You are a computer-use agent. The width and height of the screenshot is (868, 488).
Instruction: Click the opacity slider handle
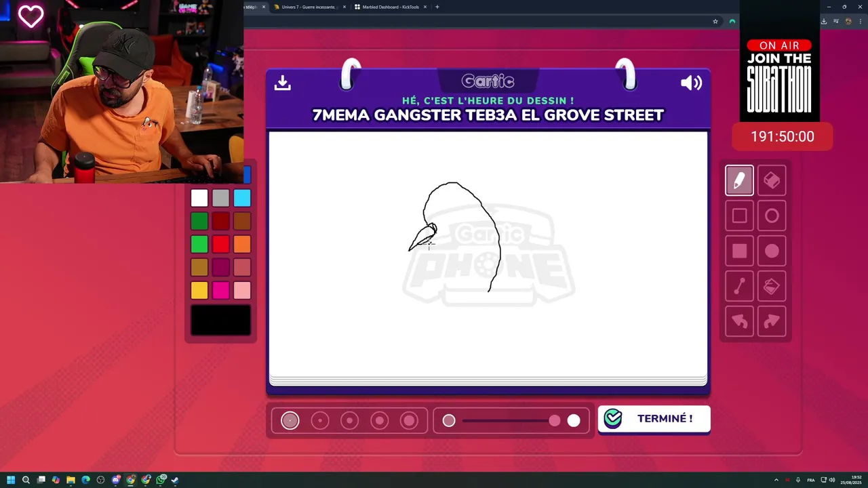tap(555, 421)
